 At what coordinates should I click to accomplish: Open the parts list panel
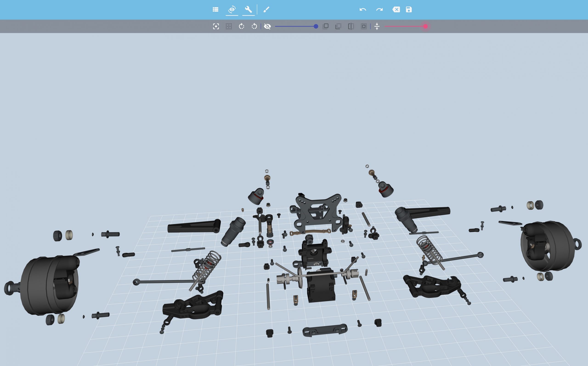point(216,9)
